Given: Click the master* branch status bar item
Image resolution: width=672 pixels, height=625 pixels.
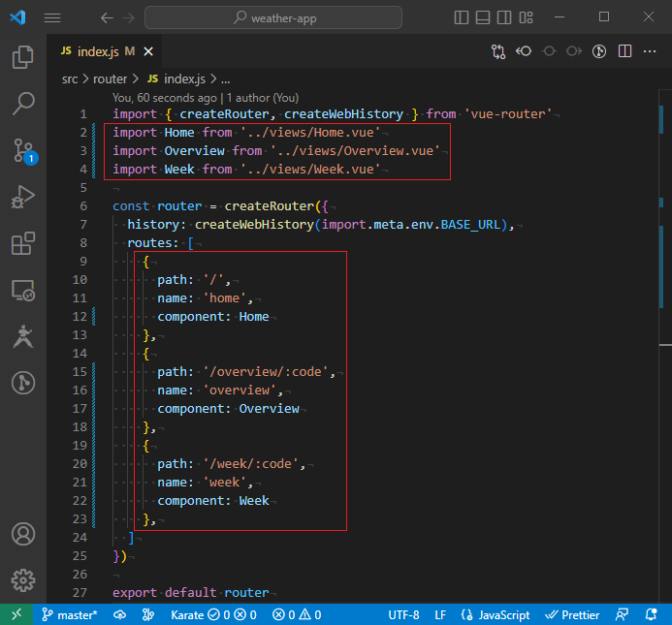Looking at the screenshot, I should 70,614.
